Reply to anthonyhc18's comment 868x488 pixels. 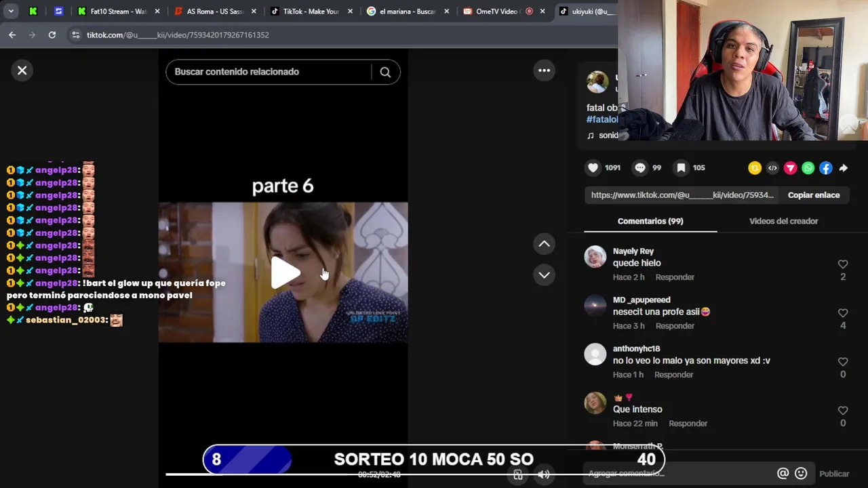[673, 375]
